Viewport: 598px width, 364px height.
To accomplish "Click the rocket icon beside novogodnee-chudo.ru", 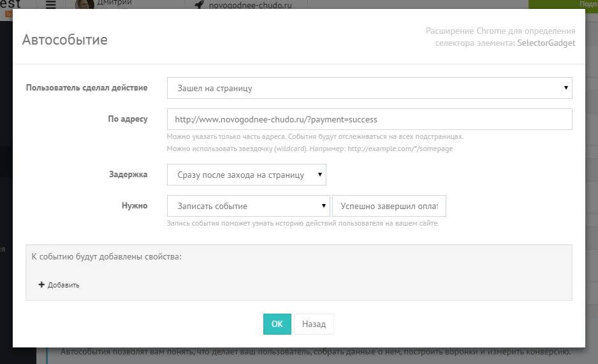I will pyautogui.click(x=199, y=4).
